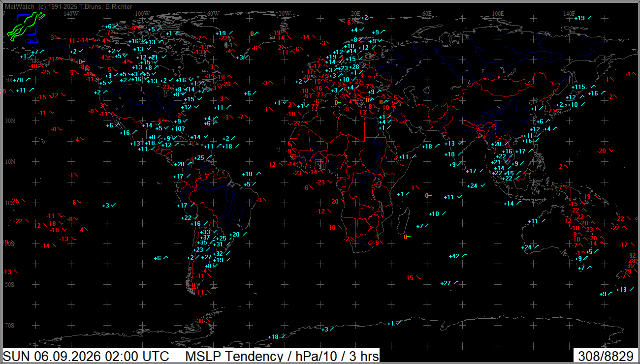
Task: Select the +115 reading near Japan
Action: coord(578,87)
